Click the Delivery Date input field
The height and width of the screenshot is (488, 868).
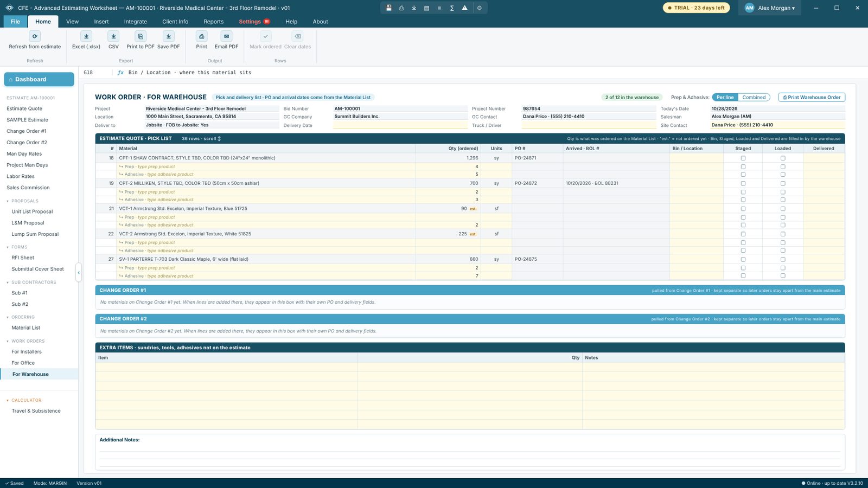coord(400,125)
